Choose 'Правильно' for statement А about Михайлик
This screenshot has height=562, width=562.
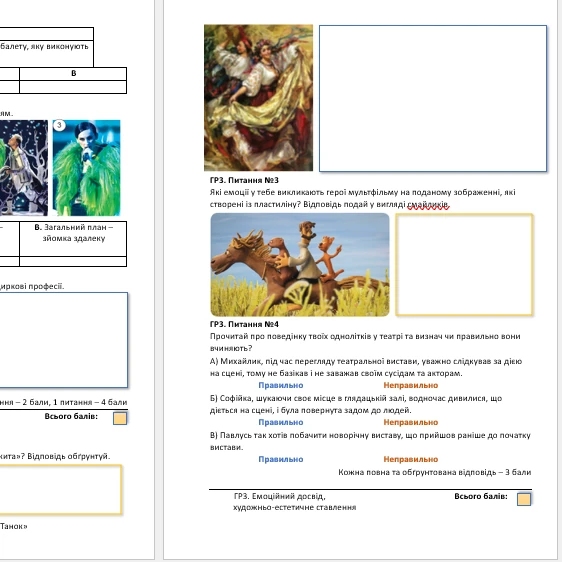coord(281,385)
